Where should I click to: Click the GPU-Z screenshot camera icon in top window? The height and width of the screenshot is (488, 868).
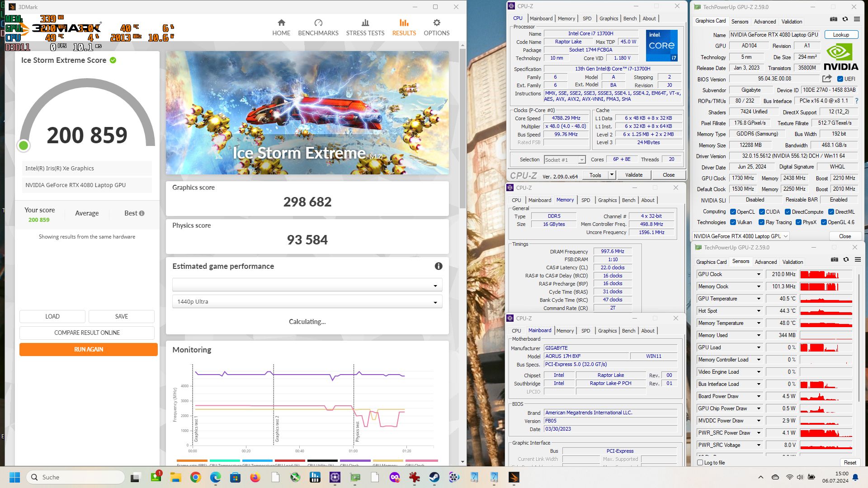click(x=833, y=19)
